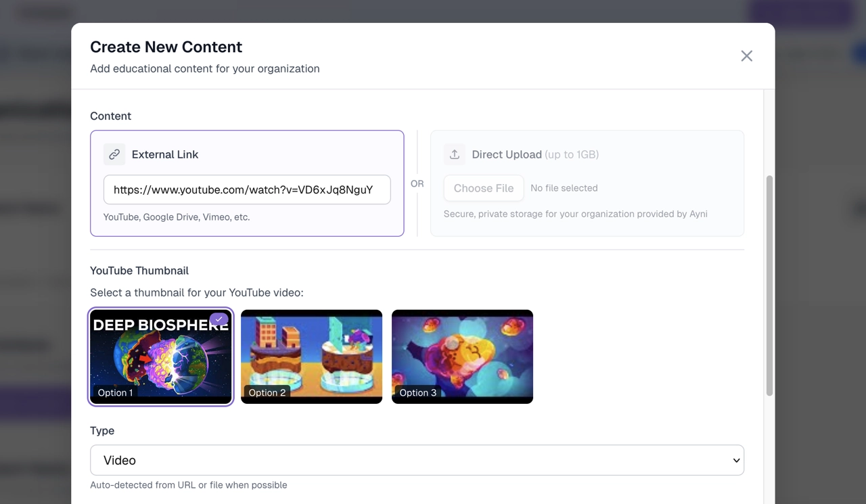The height and width of the screenshot is (504, 866).
Task: Click the Choose File button
Action: pos(483,188)
